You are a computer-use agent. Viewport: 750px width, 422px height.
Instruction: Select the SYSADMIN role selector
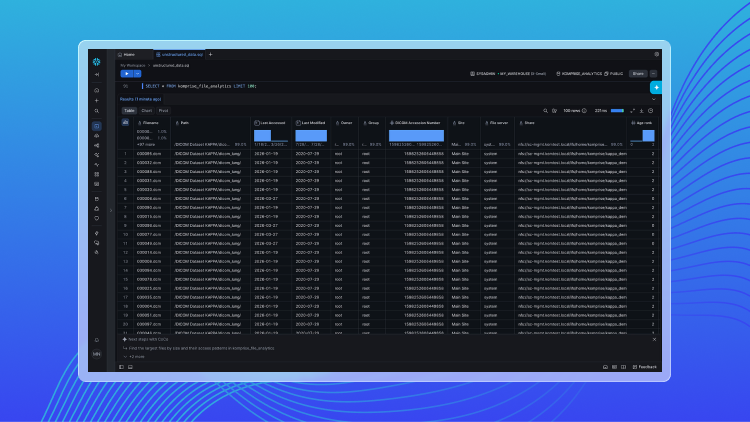[483, 74]
